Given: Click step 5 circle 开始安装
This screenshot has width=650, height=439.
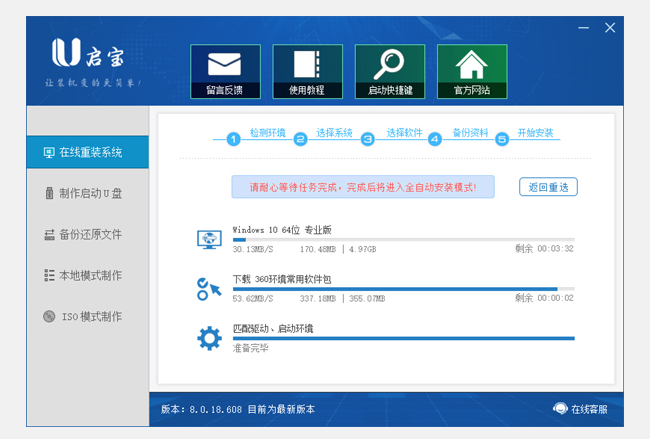Looking at the screenshot, I should [x=502, y=139].
